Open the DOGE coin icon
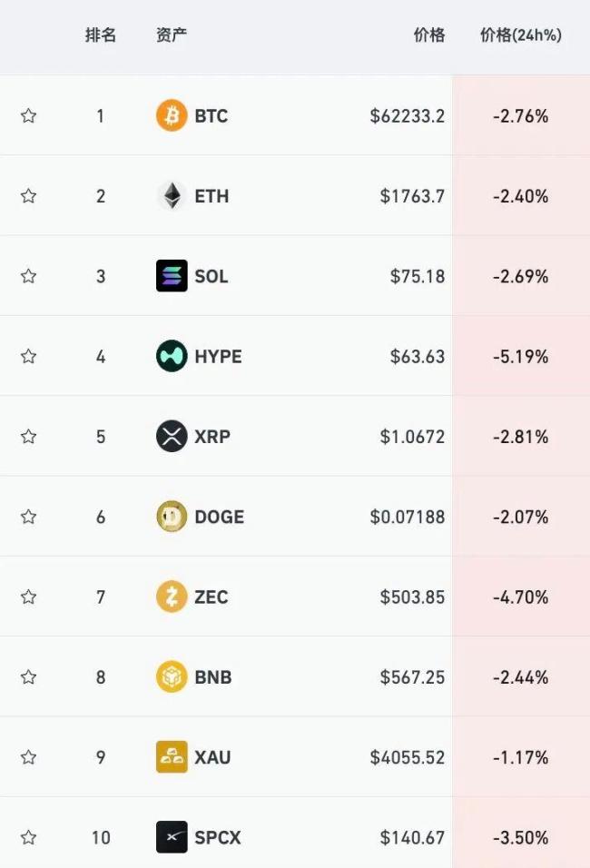This screenshot has width=590, height=868. tap(172, 517)
